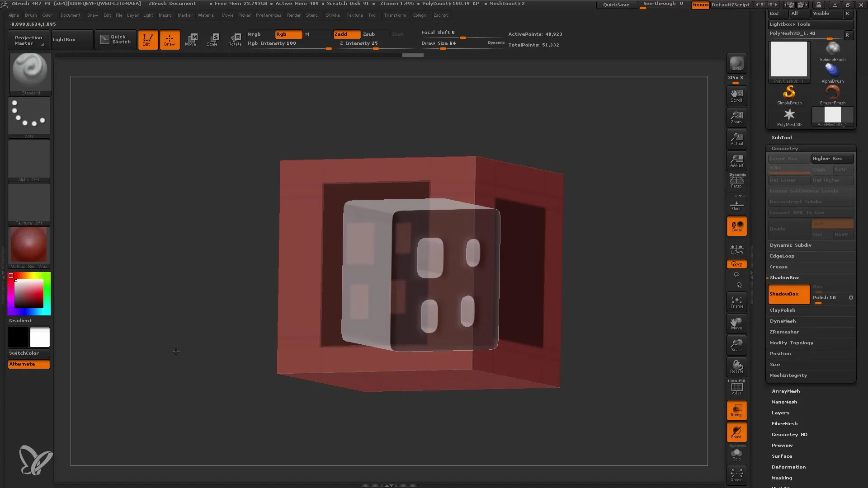This screenshot has height=488, width=868.
Task: Open Projection Master
Action: point(28,40)
